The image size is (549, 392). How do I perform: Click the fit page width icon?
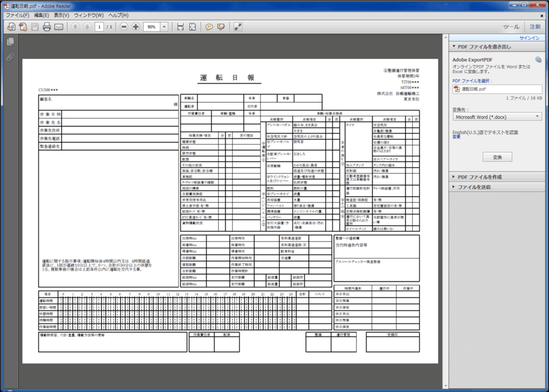pos(180,27)
